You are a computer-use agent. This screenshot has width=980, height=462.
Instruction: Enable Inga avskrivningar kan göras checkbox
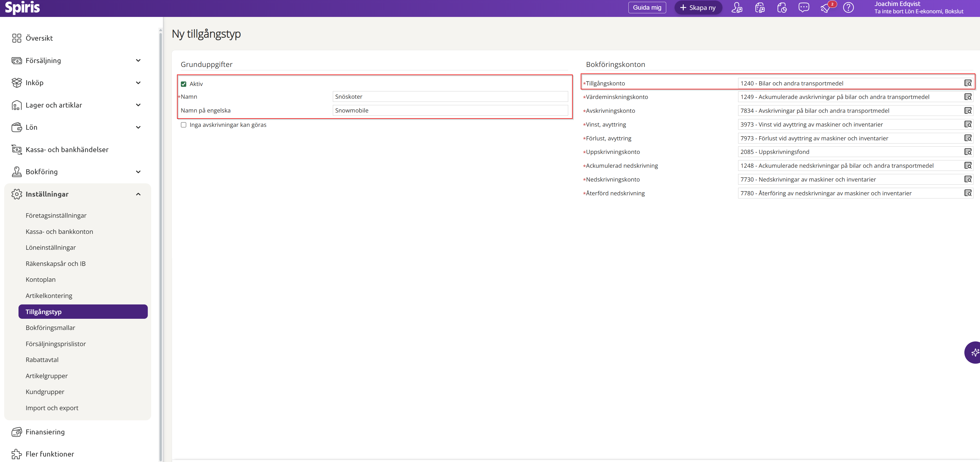(184, 125)
